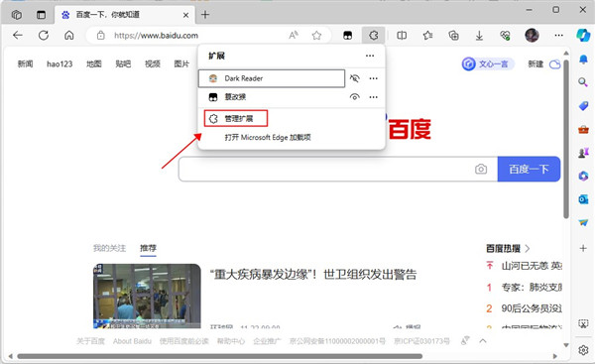Screen dimensions: 595x364
Task: Refresh the Baidu page
Action: click(x=44, y=36)
